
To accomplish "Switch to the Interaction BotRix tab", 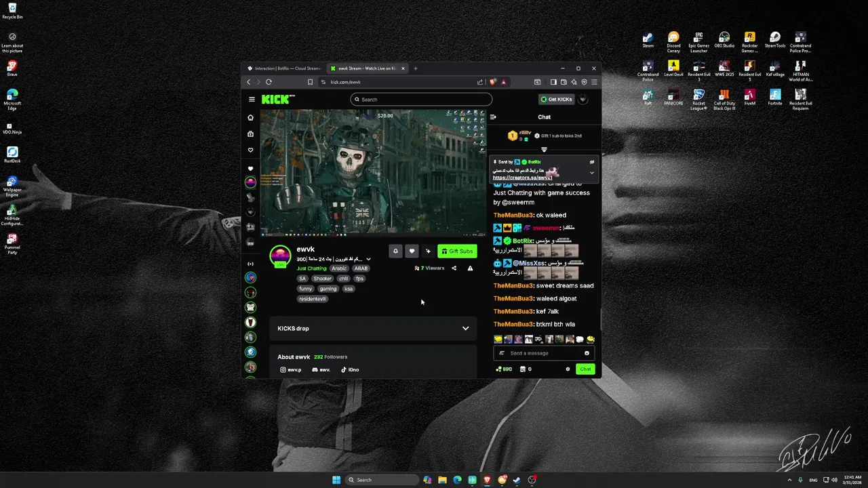I will click(283, 68).
